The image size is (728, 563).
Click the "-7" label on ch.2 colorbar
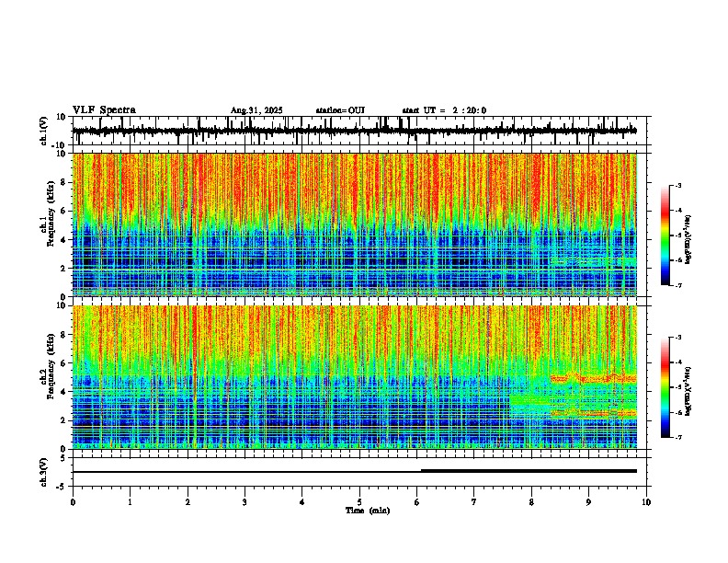pyautogui.click(x=677, y=437)
